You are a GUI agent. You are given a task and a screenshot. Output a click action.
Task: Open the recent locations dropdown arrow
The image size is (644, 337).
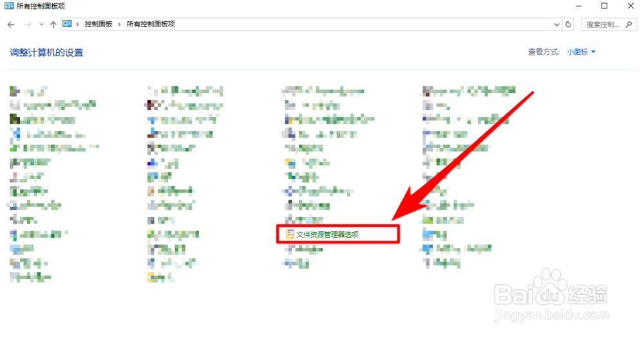click(41, 24)
